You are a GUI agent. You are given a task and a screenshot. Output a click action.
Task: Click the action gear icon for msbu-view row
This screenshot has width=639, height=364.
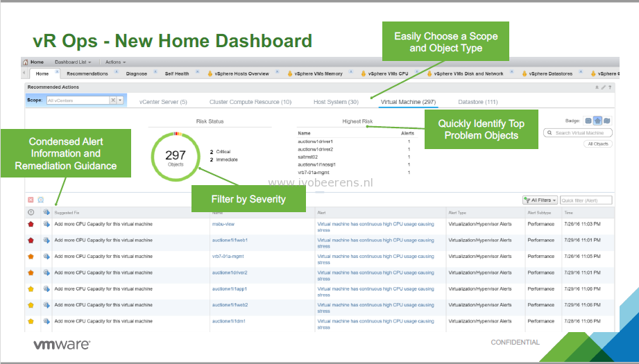click(46, 225)
